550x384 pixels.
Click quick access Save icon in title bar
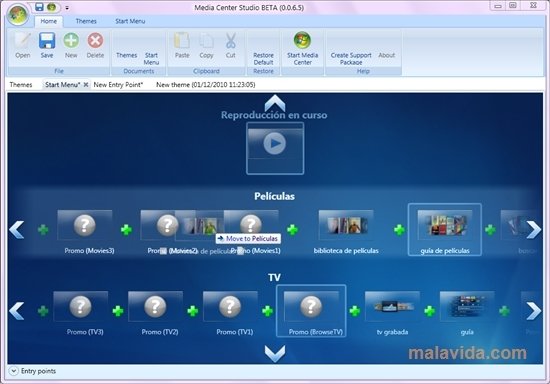pyautogui.click(x=39, y=7)
